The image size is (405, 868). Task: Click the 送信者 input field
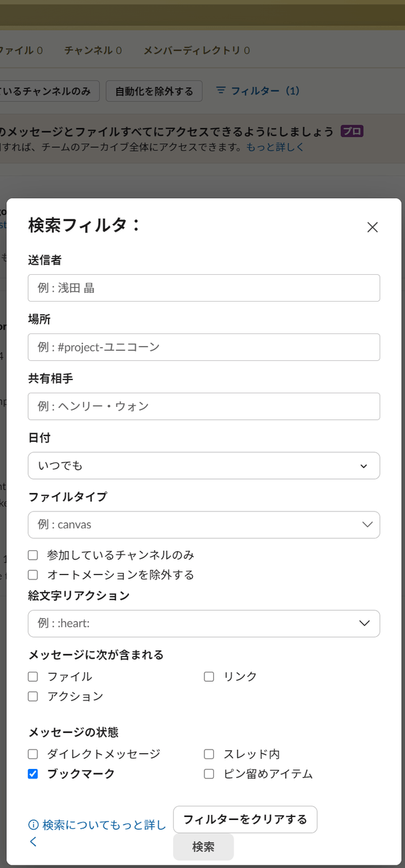tap(204, 287)
